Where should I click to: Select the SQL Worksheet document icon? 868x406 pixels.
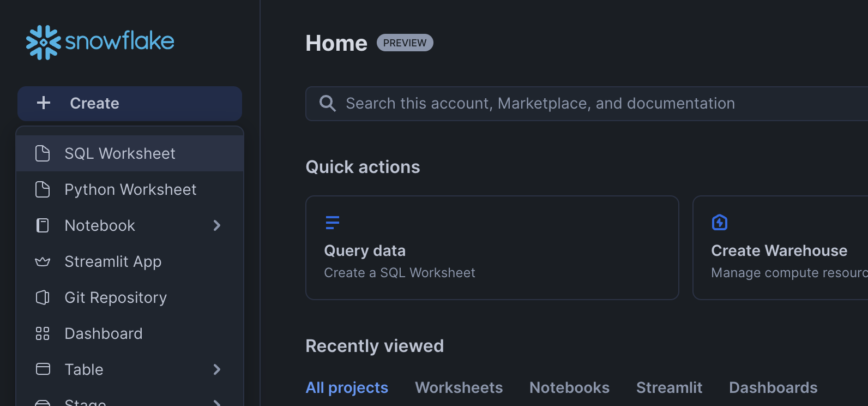(x=43, y=153)
